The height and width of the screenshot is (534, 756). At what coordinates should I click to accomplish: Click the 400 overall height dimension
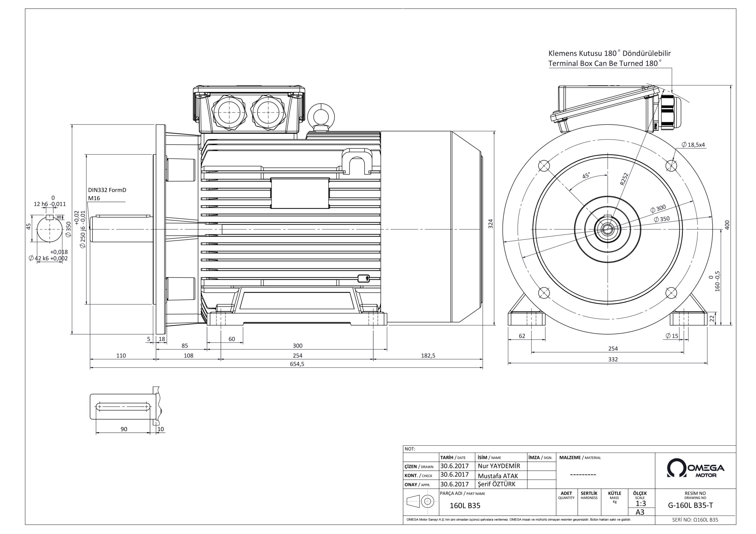(x=727, y=225)
